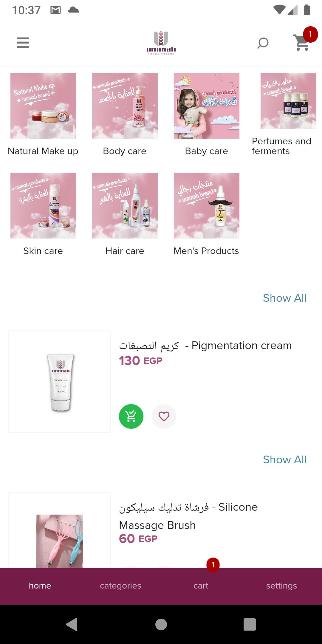Open Men's Products category
This screenshot has width=322, height=644.
207,214
